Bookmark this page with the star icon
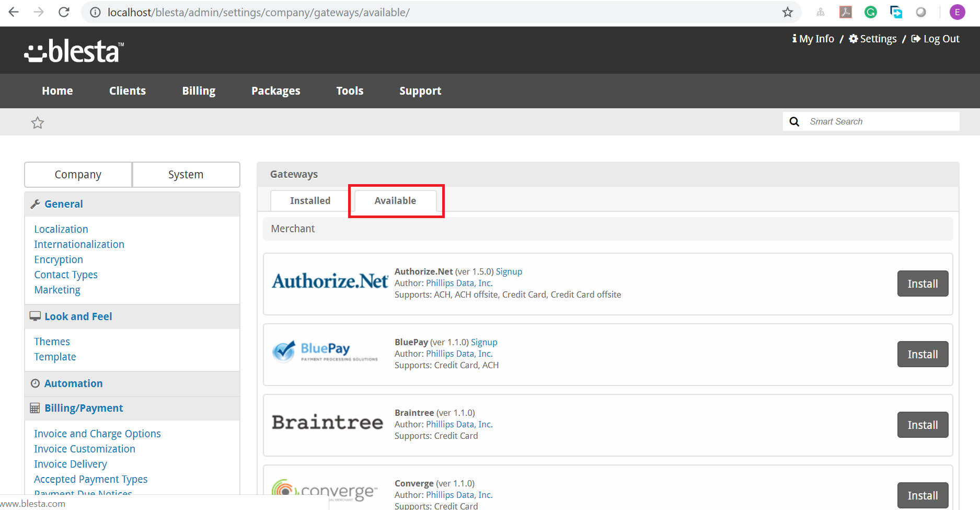The image size is (980, 510). click(788, 12)
